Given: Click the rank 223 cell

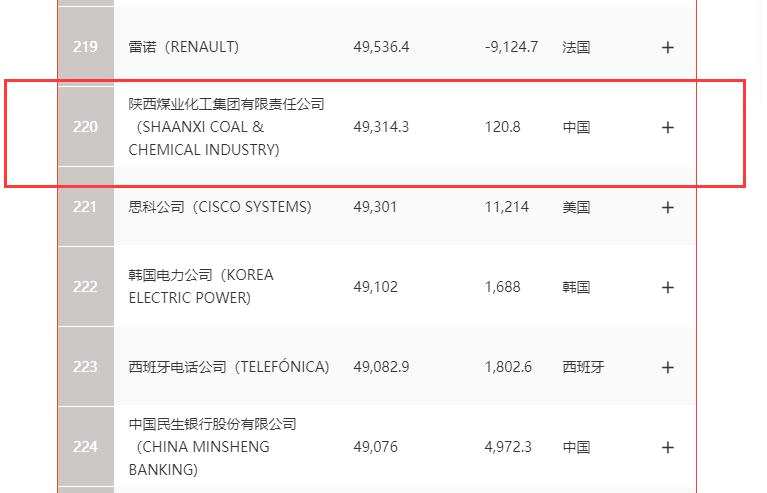Looking at the screenshot, I should 85,367.
